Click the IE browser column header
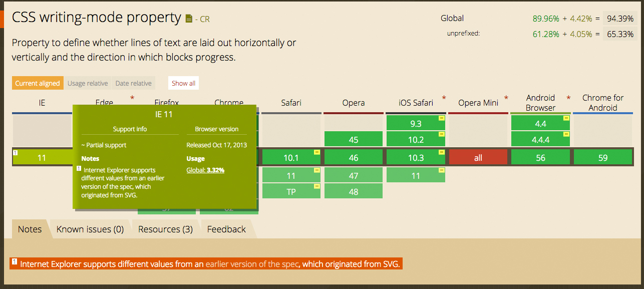644x289 pixels. pos(42,103)
